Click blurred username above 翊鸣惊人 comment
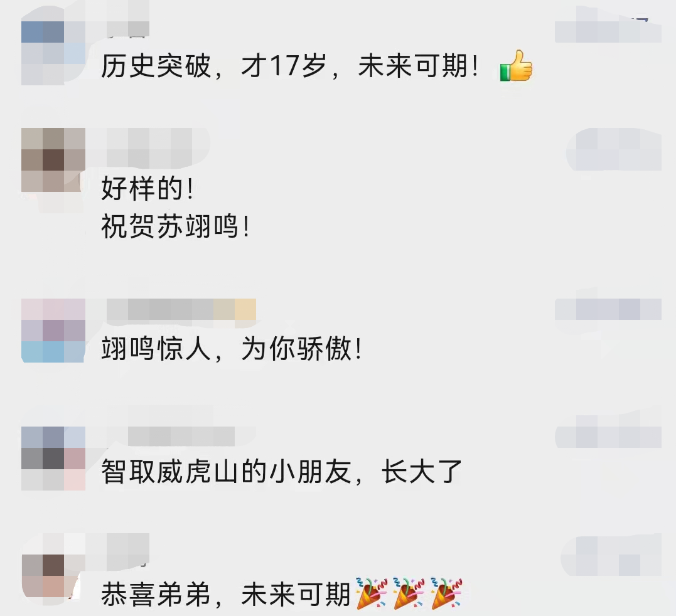 tap(181, 310)
